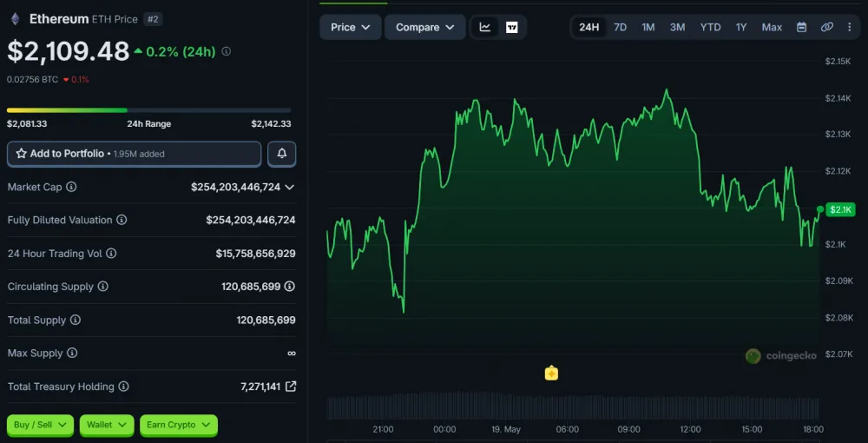868x443 pixels.
Task: Click info icon beside Circulating Supply label
Action: [102, 287]
